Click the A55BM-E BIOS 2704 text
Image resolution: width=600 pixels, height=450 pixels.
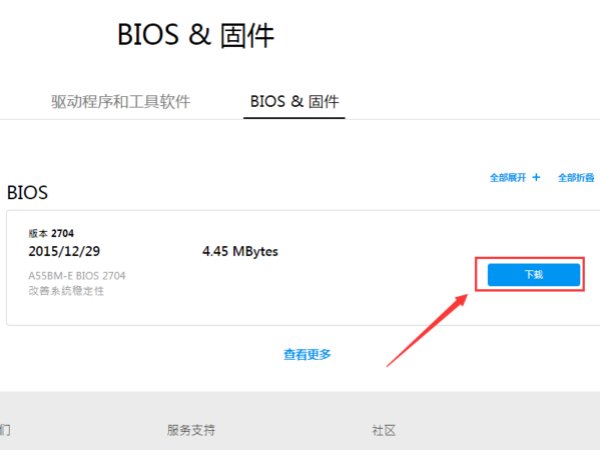[77, 275]
